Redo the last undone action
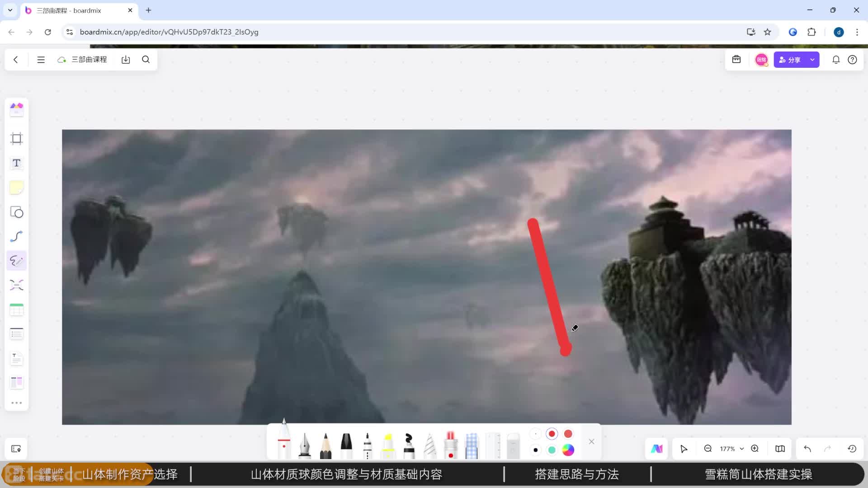 828,449
